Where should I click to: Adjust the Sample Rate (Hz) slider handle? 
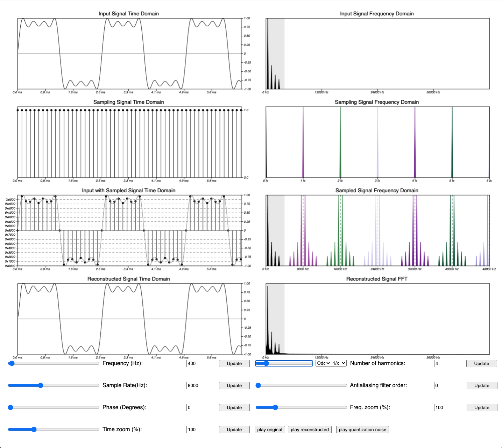(41, 385)
